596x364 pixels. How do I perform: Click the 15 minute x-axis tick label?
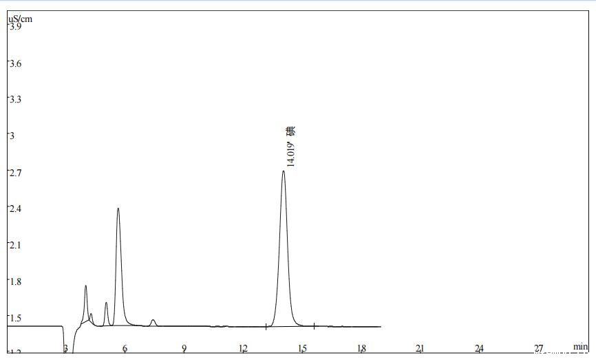[x=302, y=349]
